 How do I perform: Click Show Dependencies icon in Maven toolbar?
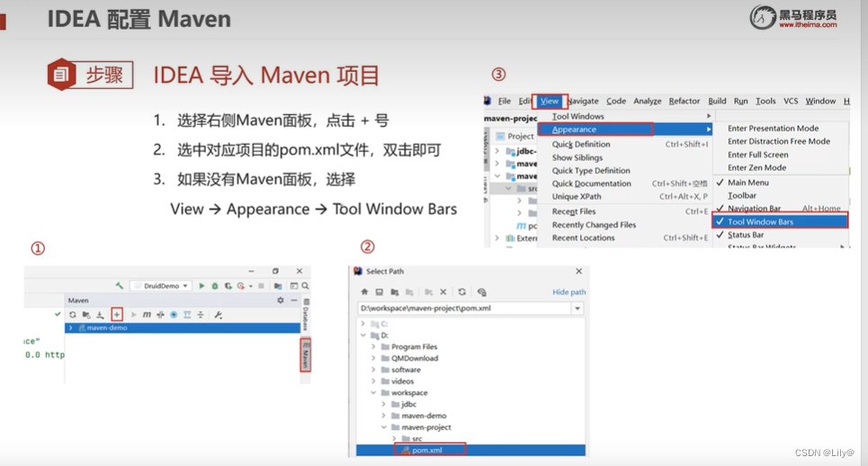[x=187, y=314]
